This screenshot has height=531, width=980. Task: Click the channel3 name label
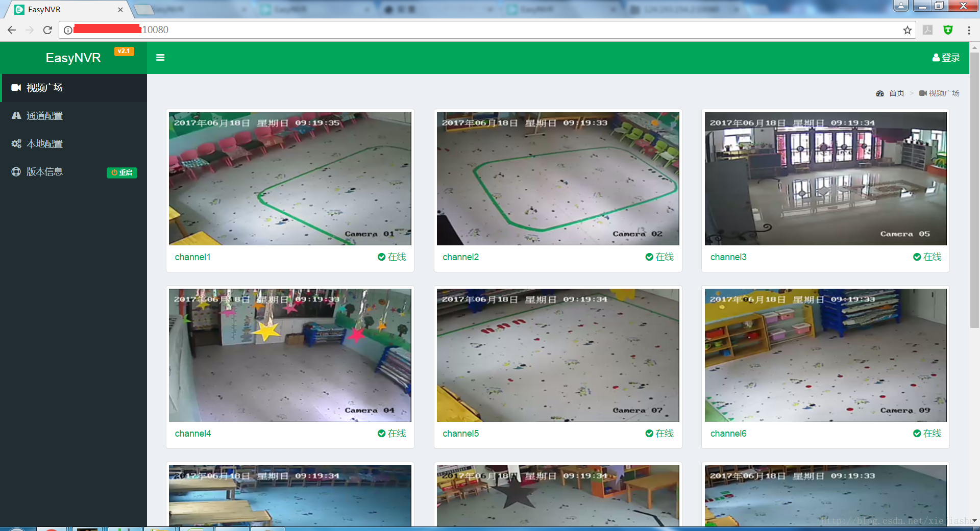(728, 257)
